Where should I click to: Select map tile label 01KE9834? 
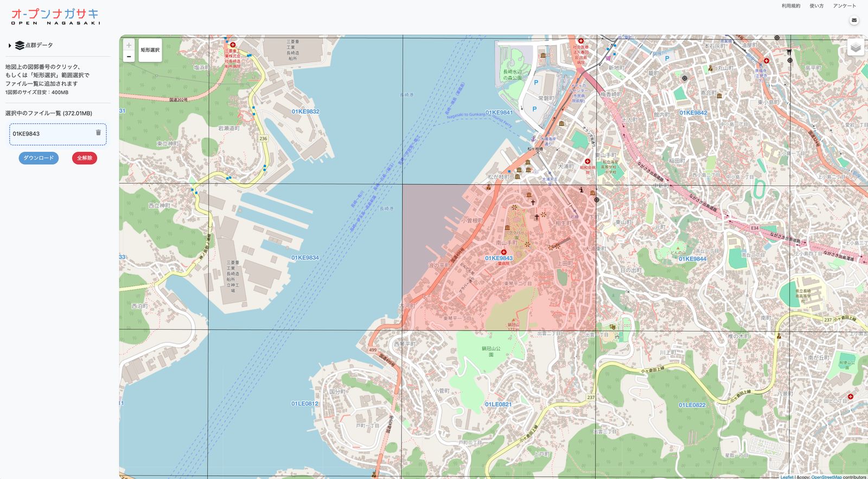pyautogui.click(x=305, y=258)
